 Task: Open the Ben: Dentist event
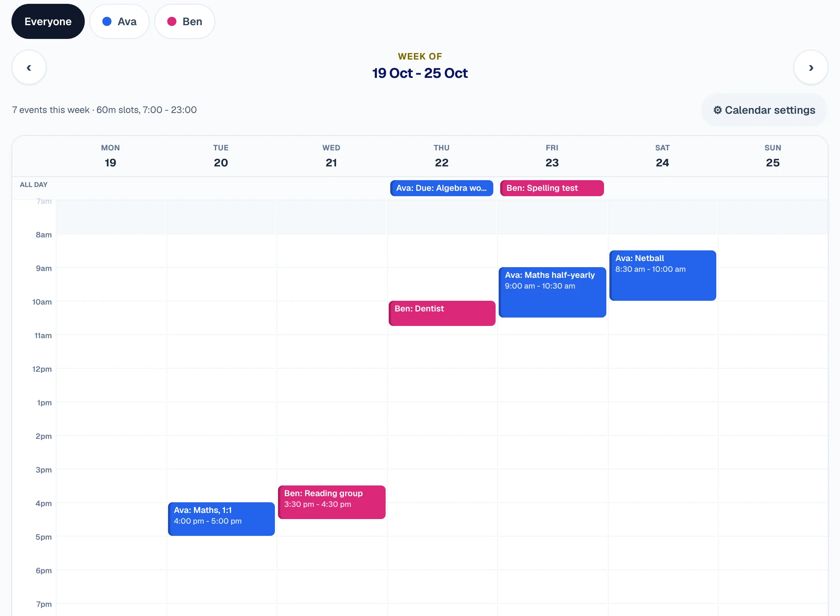[442, 313]
